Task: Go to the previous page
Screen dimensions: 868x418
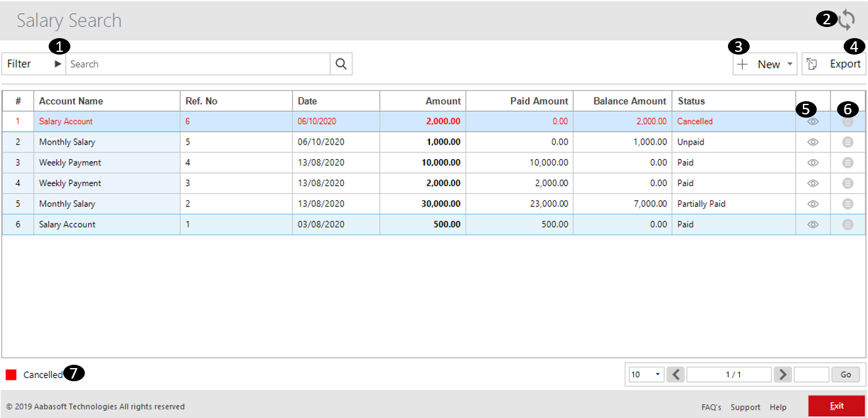Action: tap(676, 375)
